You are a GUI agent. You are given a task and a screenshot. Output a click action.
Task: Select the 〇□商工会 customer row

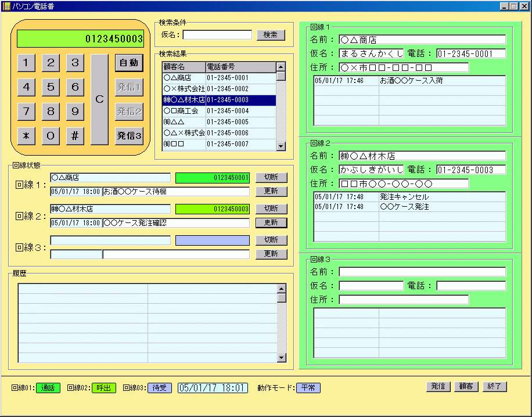pos(219,111)
